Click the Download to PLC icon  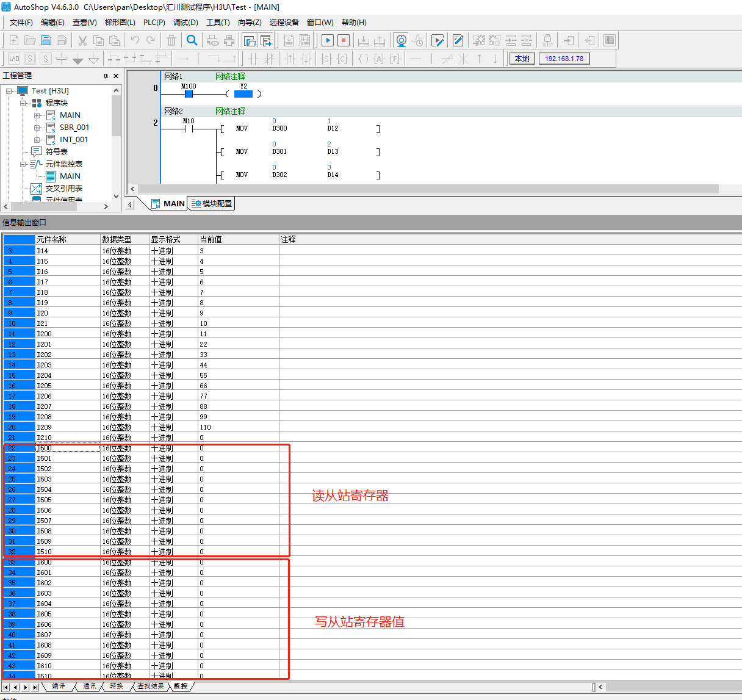pyautogui.click(x=364, y=40)
